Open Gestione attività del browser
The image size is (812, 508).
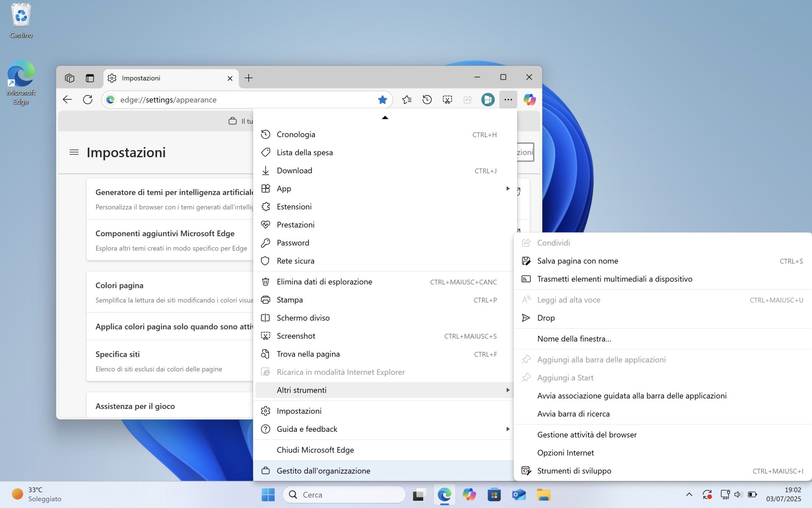(662, 435)
